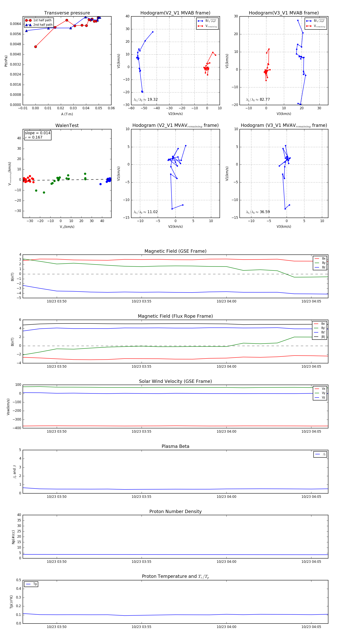This screenshot has height=644, width=351.
Task: Click the 'Plasma Beta' panel title
Action: pyautogui.click(x=175, y=446)
